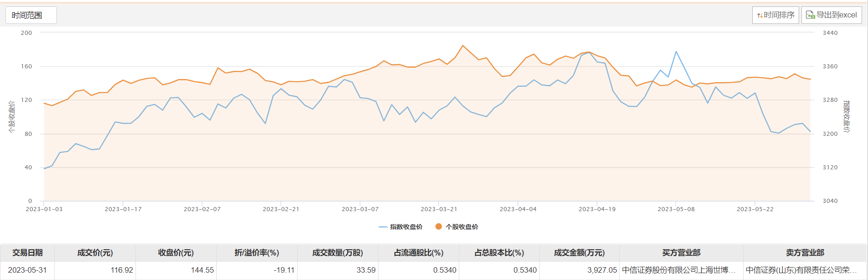
Task: Click the 占总股本比(%) column header
Action: 499,253
